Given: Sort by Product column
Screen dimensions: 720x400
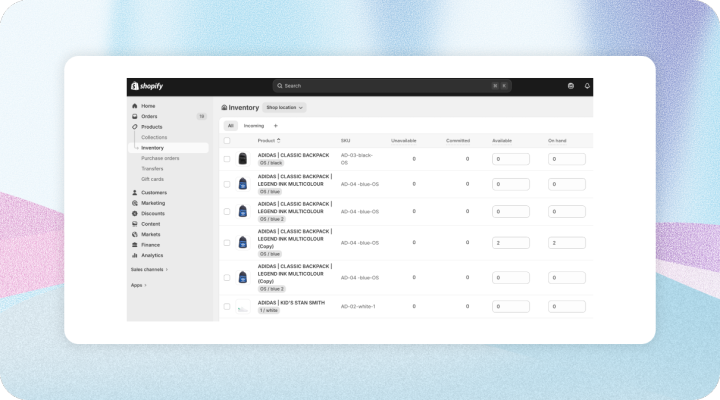Looking at the screenshot, I should point(269,141).
